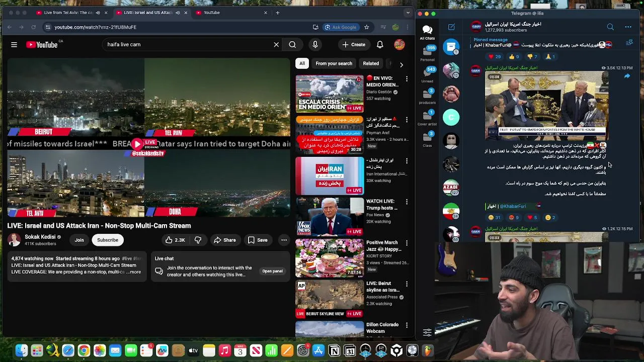Screen dimensions: 644x362
Task: Run search with the magnifier button on YouTube
Action: pyautogui.click(x=292, y=45)
